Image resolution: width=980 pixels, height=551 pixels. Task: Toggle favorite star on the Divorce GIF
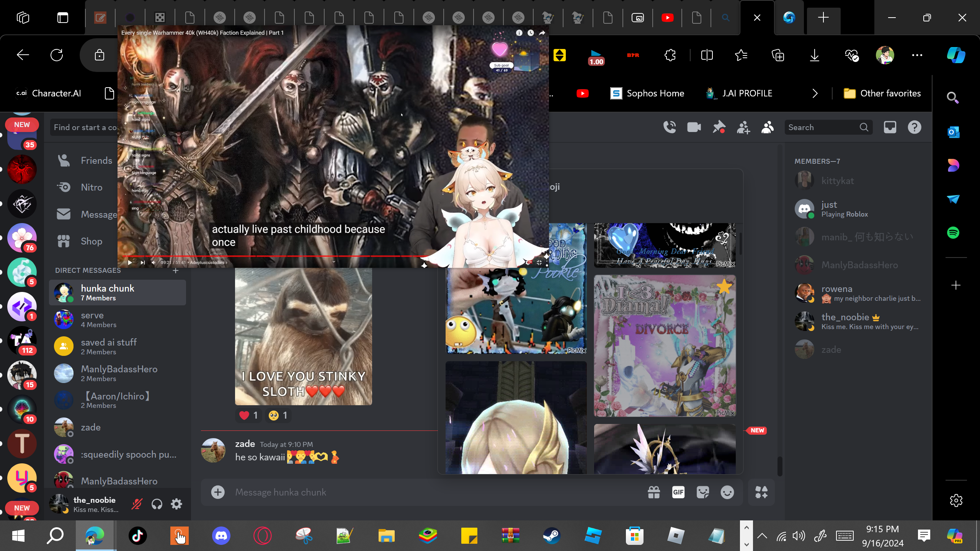coord(724,287)
